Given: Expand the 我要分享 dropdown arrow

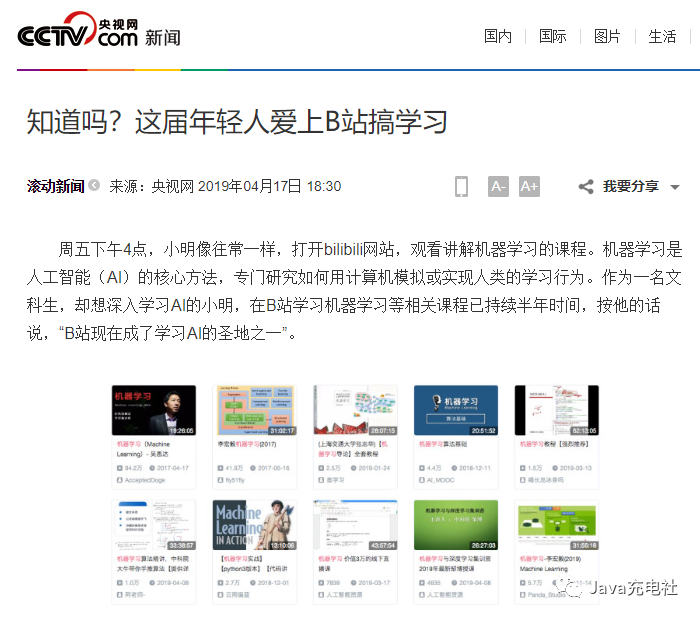Looking at the screenshot, I should tap(675, 187).
